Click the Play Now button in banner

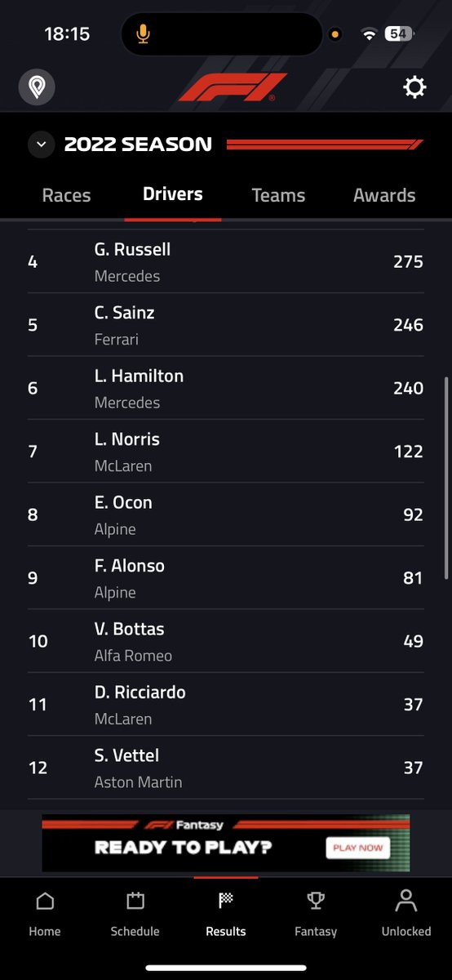[x=357, y=848]
